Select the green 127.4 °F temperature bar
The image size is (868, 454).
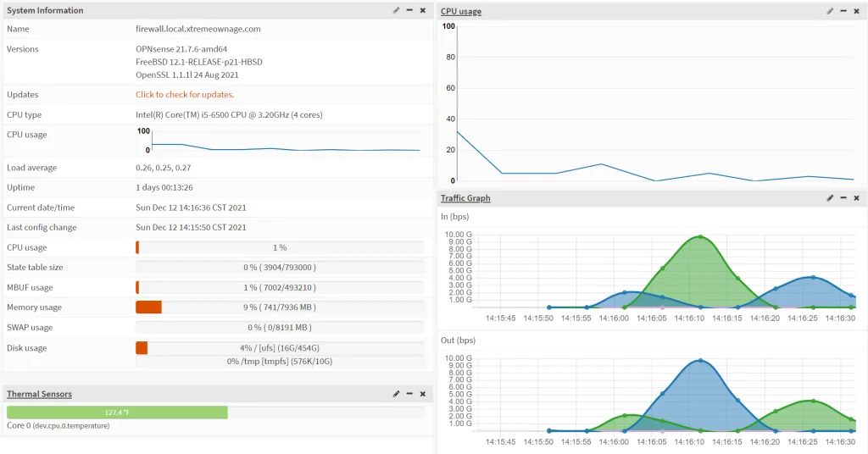pyautogui.click(x=117, y=412)
